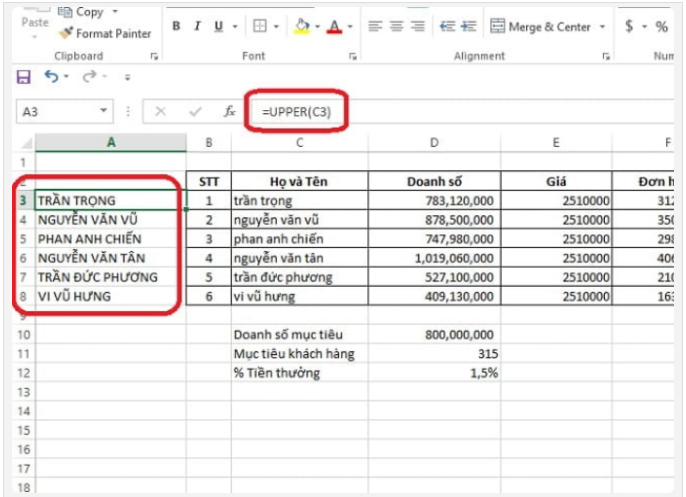Screen dimensions: 686x497
Task: Select the Họ và Tên header cell
Action: (300, 181)
